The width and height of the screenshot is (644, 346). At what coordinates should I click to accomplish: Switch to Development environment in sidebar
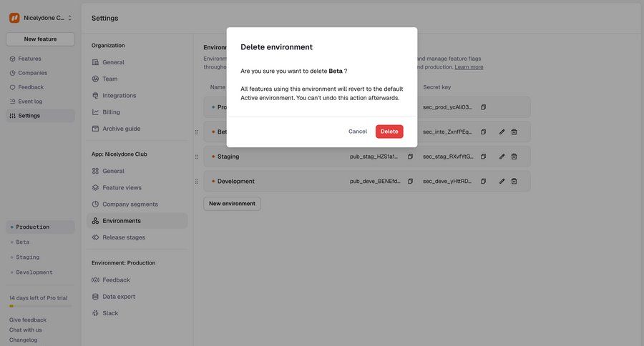40,272
